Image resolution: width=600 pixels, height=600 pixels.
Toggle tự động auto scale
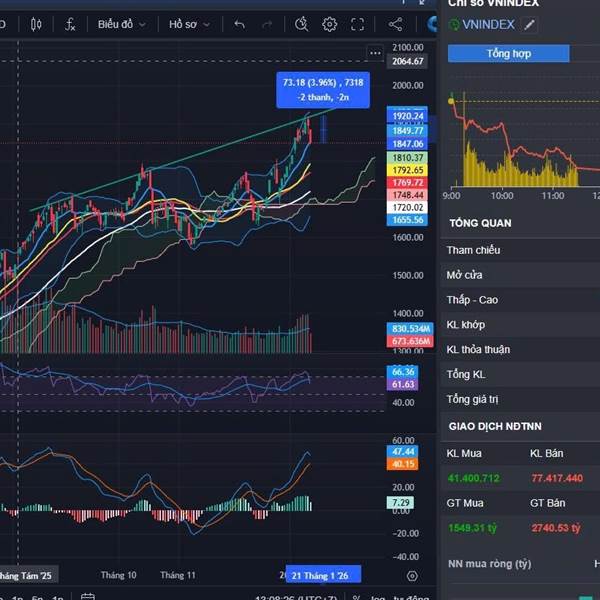click(x=411, y=597)
